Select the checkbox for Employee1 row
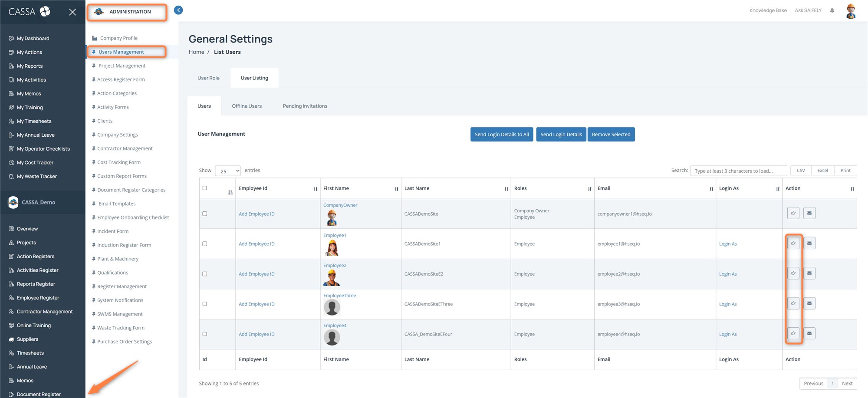Screen dimensions: 868x398 pyautogui.click(x=205, y=244)
